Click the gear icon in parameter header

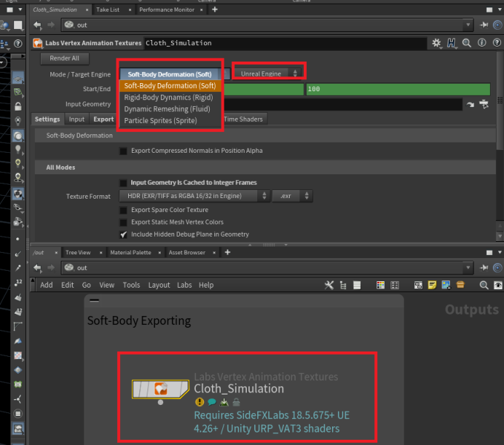click(437, 43)
